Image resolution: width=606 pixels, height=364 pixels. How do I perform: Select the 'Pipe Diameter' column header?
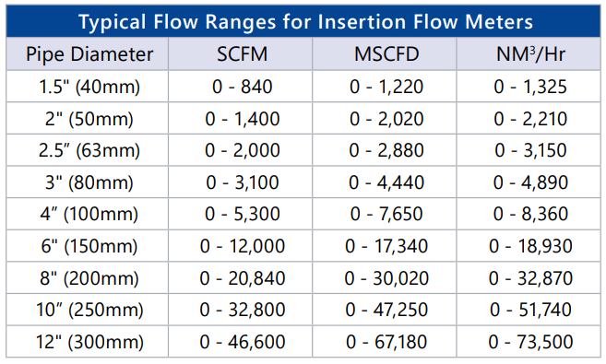(x=89, y=54)
